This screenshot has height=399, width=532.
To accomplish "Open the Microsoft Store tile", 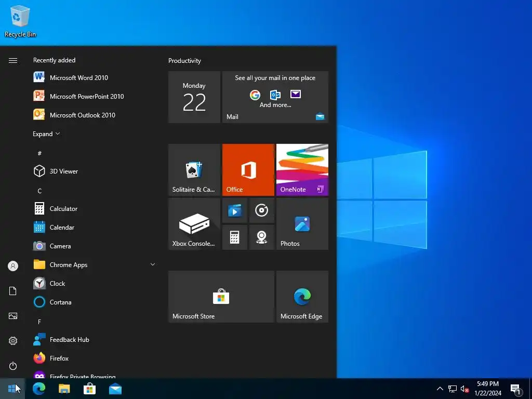I will pyautogui.click(x=221, y=297).
